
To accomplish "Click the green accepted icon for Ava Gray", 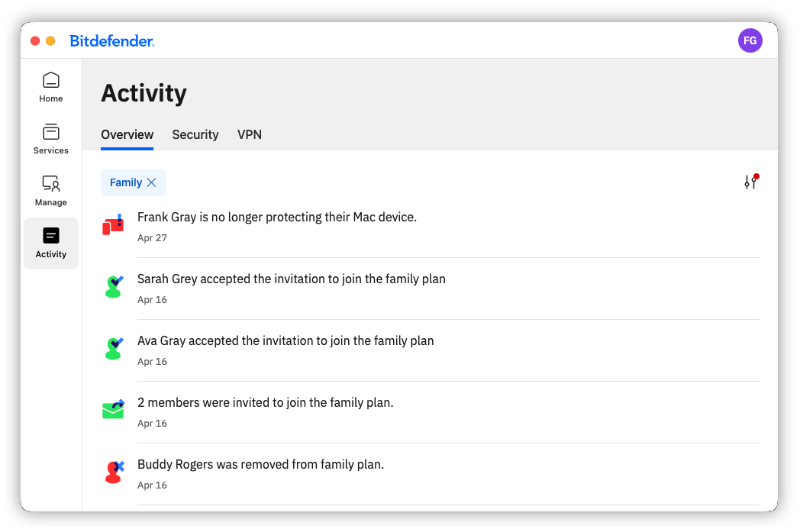I will 114,348.
